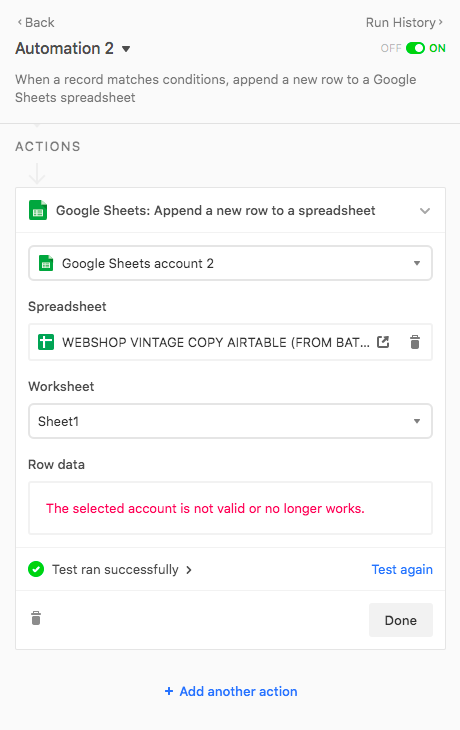
Task: Go Back to previous view
Action: tap(36, 22)
